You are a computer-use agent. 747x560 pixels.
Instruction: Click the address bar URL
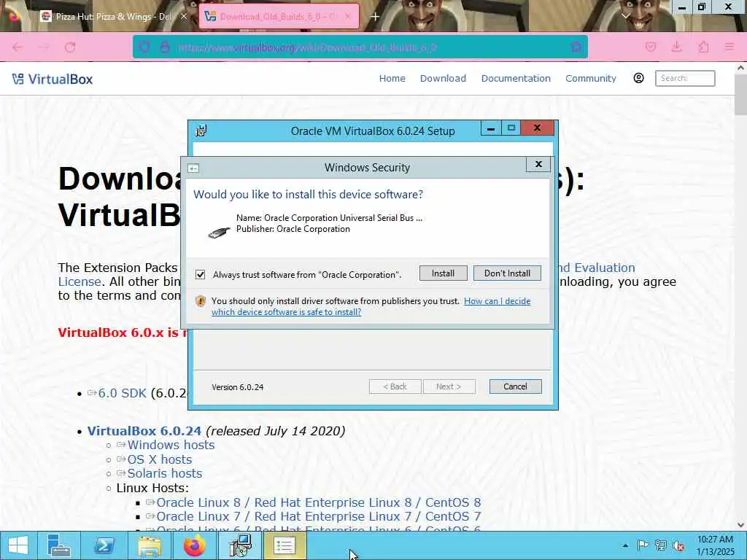(307, 47)
